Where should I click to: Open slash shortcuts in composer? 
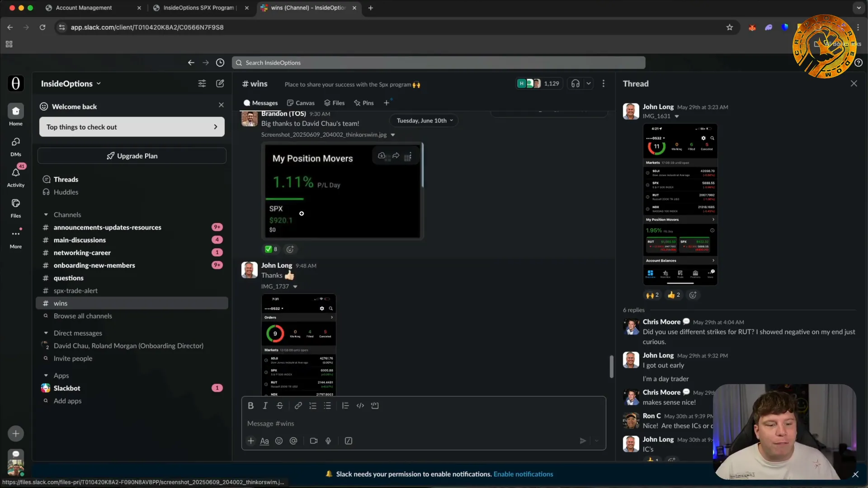coord(349,441)
